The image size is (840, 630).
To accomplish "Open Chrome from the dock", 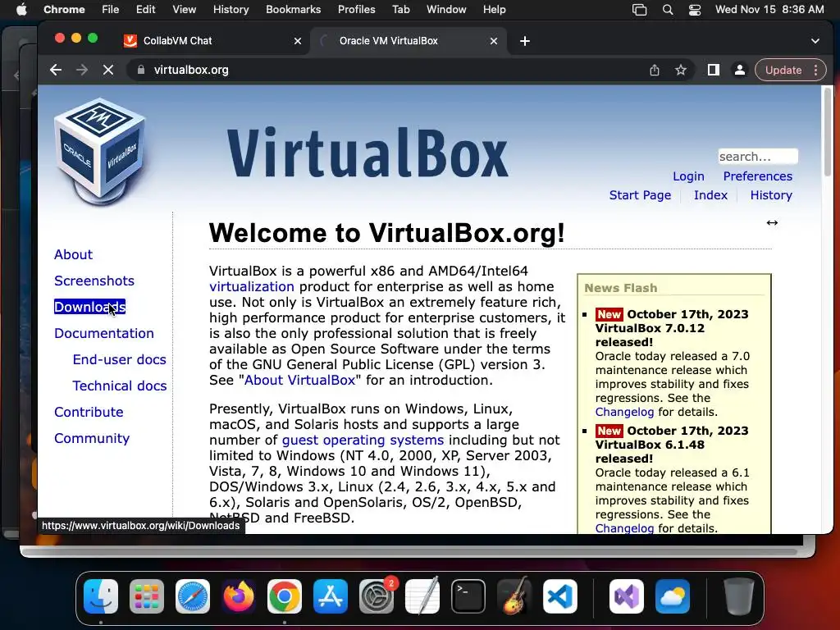I will tap(285, 596).
